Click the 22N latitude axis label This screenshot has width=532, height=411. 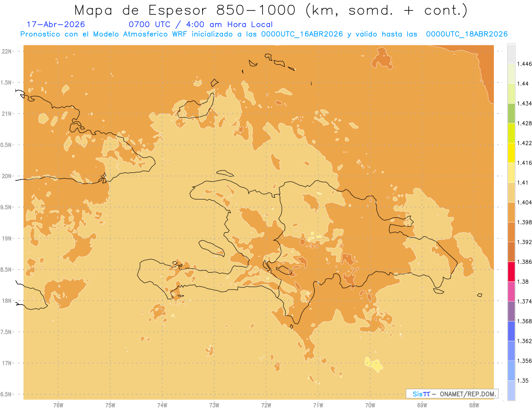[x=7, y=51]
